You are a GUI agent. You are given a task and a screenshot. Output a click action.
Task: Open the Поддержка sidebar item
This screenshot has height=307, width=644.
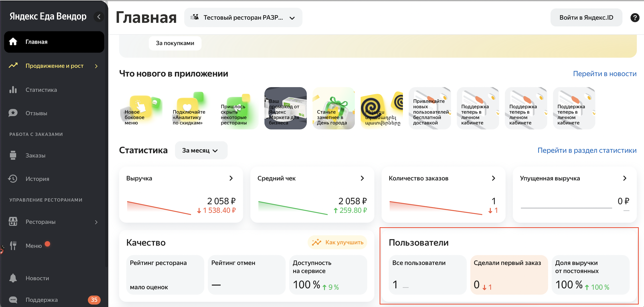[54, 299]
